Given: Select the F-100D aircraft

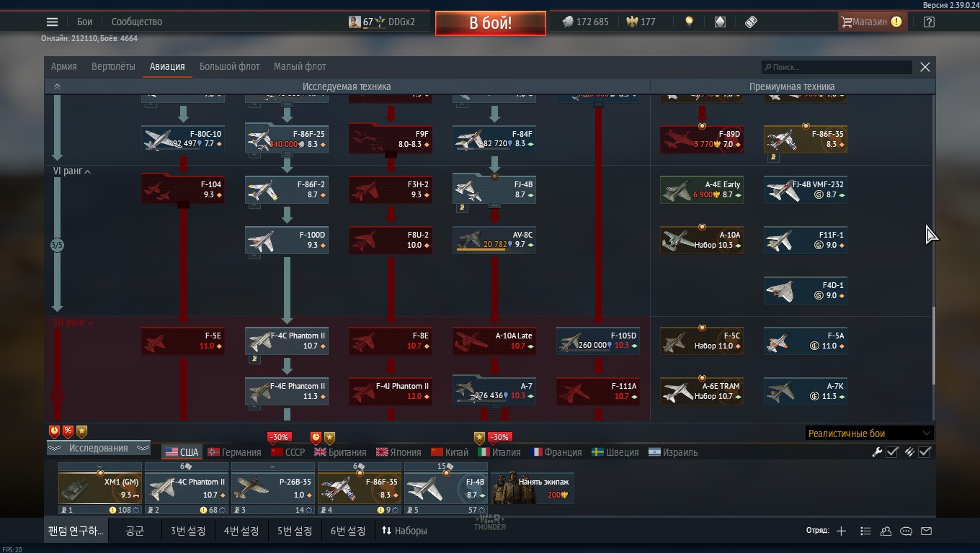Looking at the screenshot, I should tap(287, 240).
